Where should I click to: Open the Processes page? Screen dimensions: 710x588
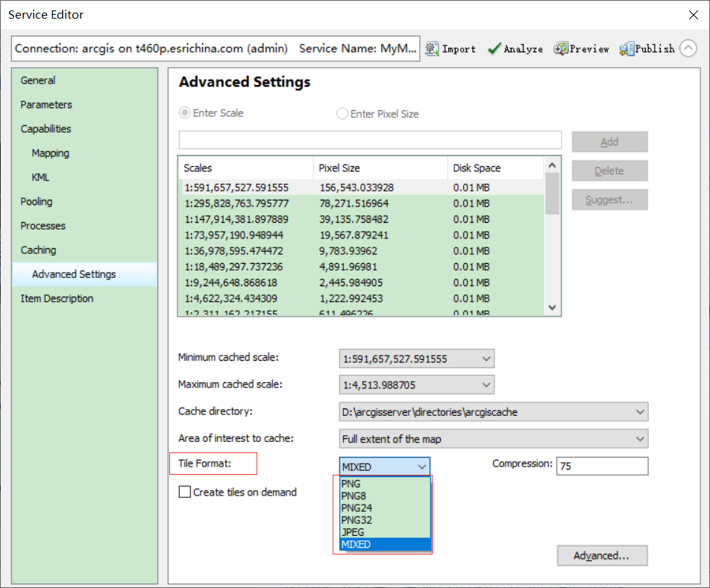click(43, 226)
